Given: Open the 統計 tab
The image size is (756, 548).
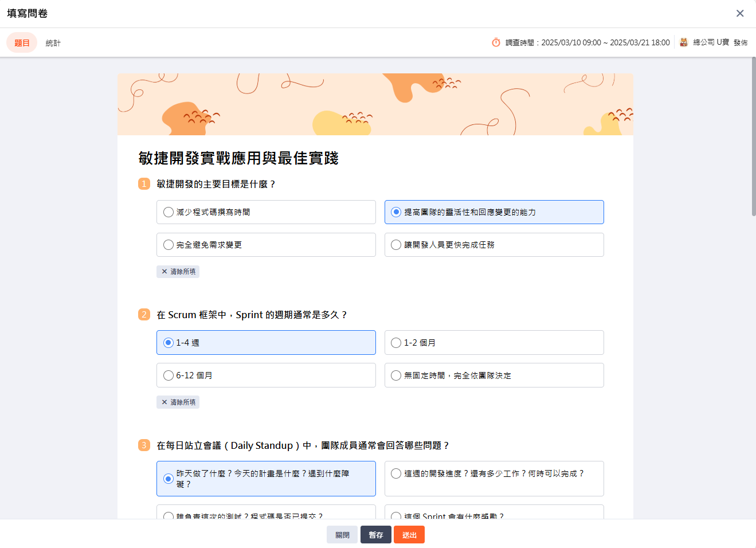Looking at the screenshot, I should 53,43.
